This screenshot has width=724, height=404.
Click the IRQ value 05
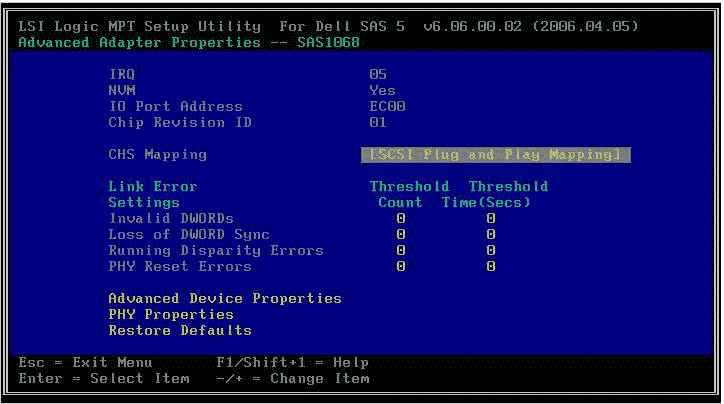378,74
